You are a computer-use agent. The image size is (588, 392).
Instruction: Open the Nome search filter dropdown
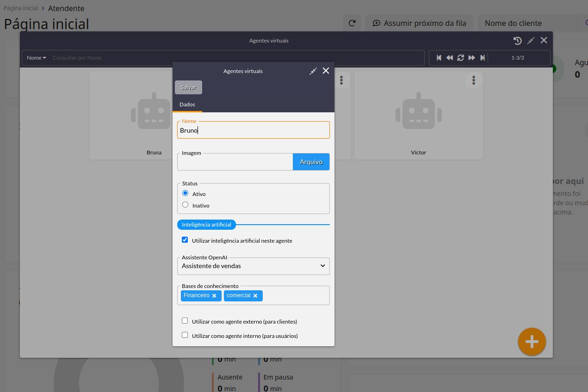coord(37,58)
